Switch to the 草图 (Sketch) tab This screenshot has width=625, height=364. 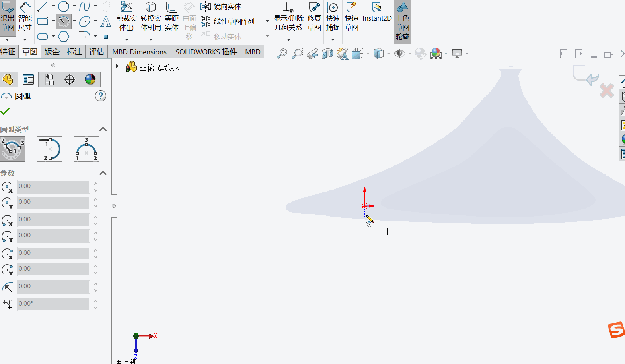(x=30, y=52)
